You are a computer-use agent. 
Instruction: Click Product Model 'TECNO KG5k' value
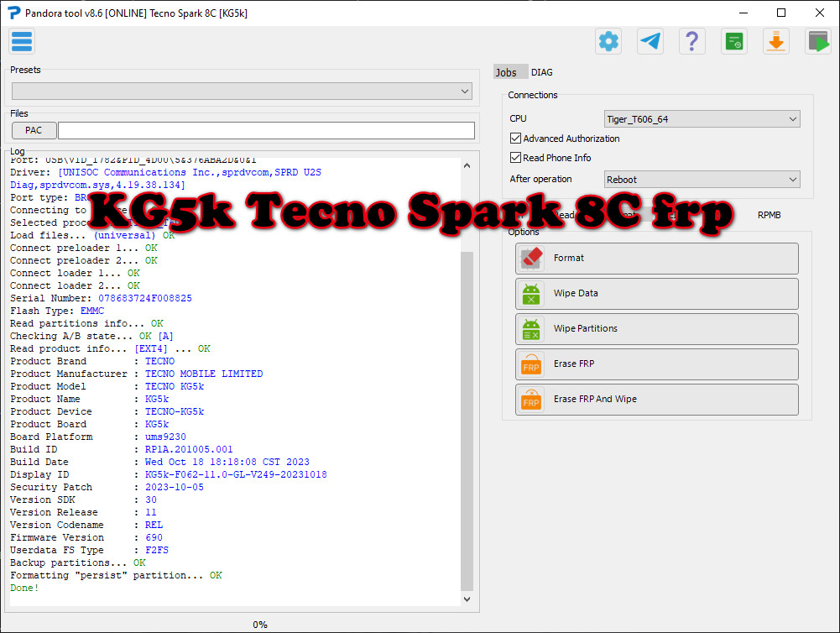click(x=174, y=386)
